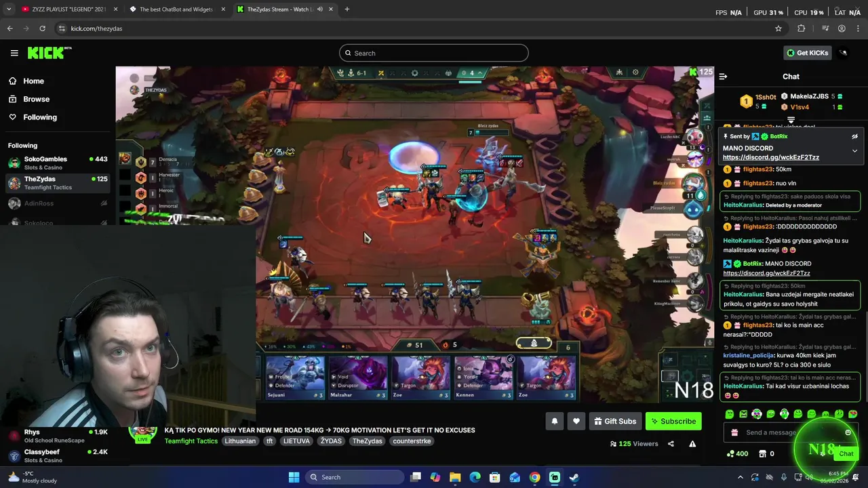Click the Windows taskbar Search box
Screen dimensions: 868x488
click(353, 477)
